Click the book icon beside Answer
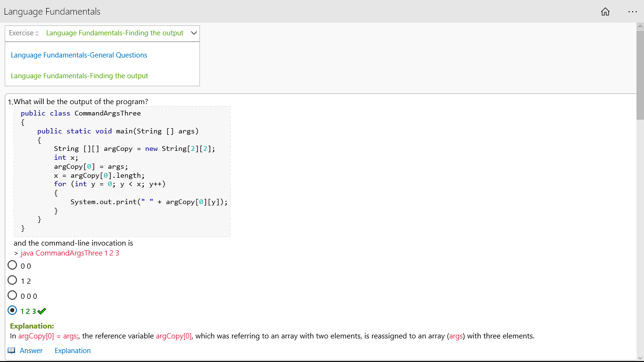This screenshot has height=362, width=644. 12,350
